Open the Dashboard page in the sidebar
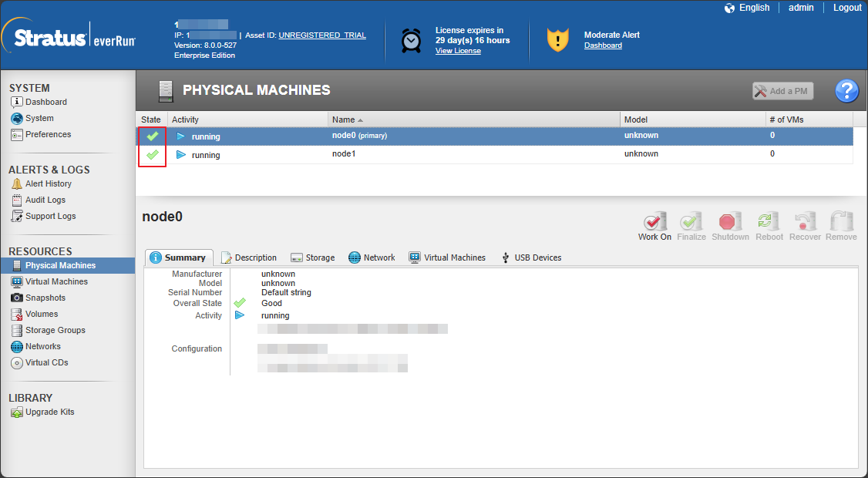868x478 pixels. (39, 102)
